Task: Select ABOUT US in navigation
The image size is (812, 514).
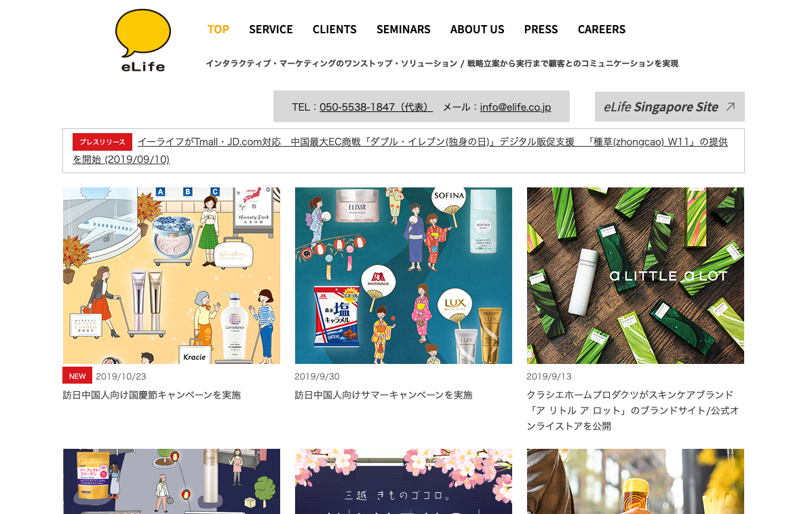Action: click(477, 29)
